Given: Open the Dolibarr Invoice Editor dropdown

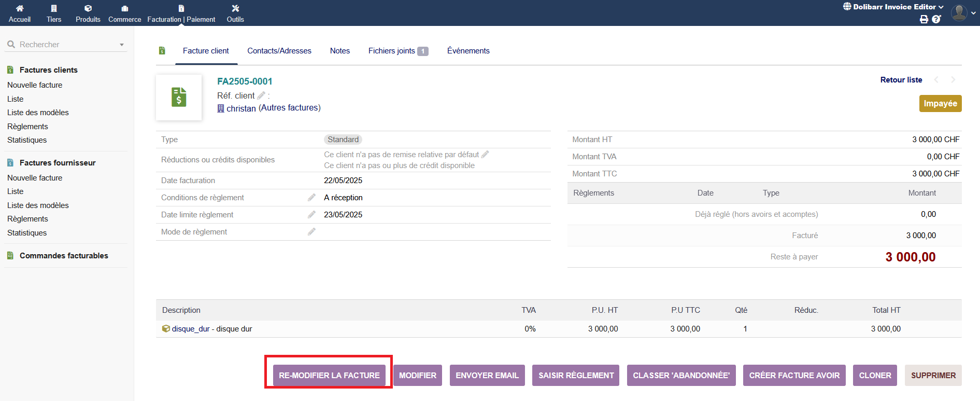Looking at the screenshot, I should (x=893, y=7).
